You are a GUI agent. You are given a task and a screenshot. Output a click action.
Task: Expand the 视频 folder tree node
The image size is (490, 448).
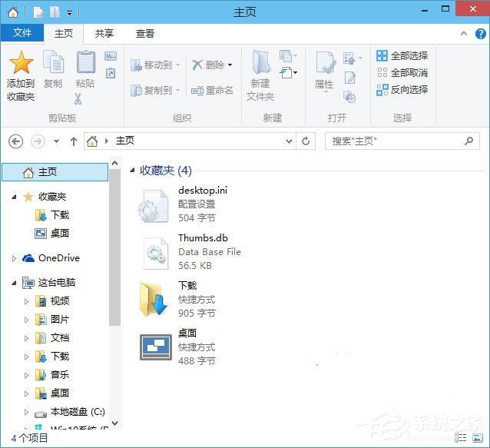pos(27,301)
